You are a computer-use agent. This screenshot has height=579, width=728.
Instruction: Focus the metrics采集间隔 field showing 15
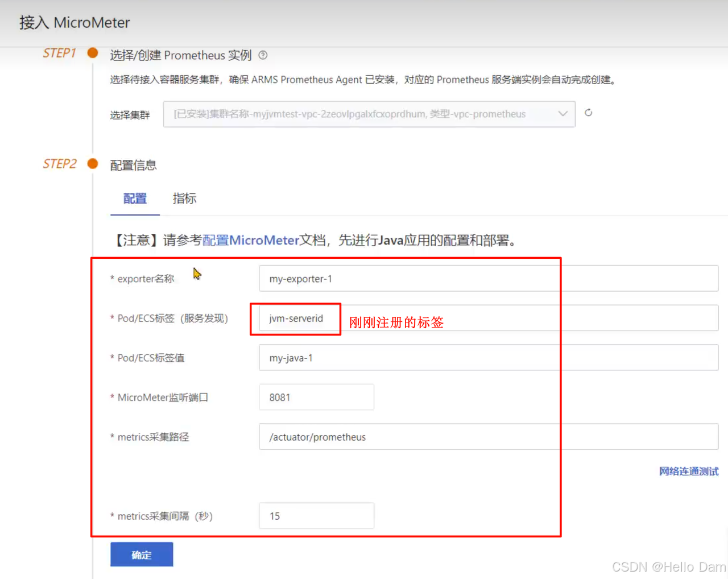pos(316,516)
